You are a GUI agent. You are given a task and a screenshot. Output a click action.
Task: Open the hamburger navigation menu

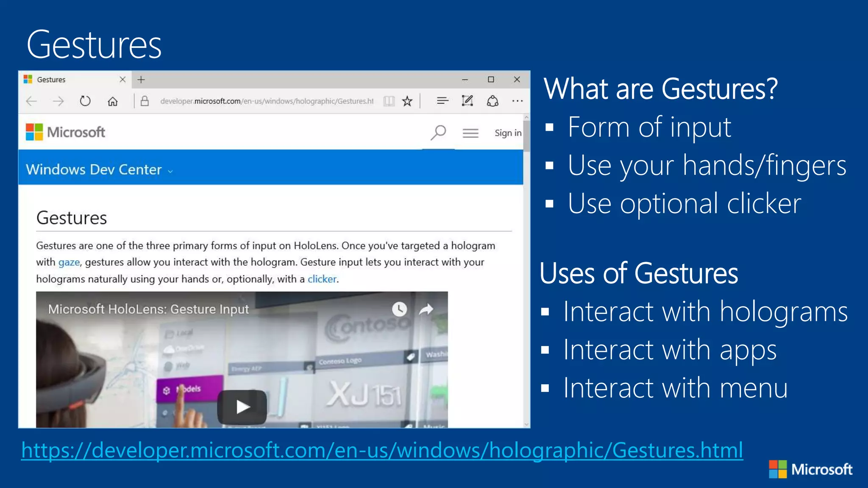470,133
